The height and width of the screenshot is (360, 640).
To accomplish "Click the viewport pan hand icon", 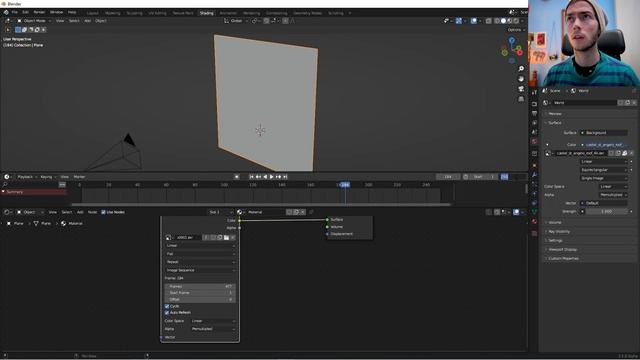I will [521, 79].
